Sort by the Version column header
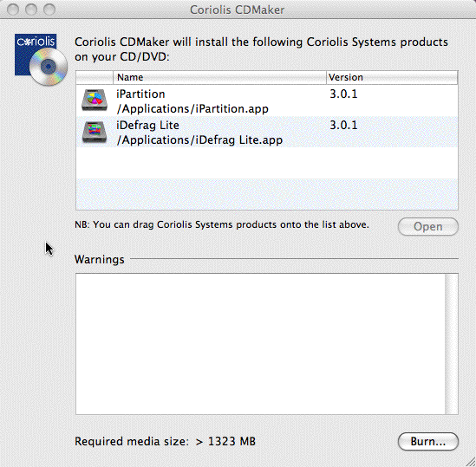Viewport: 476px width, 467px height. (392, 77)
